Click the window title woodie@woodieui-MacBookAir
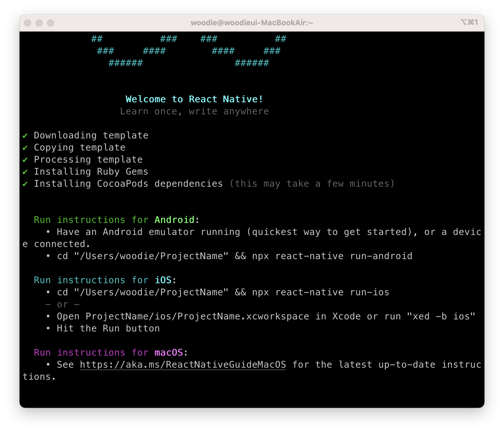The image size is (504, 432). point(252,23)
